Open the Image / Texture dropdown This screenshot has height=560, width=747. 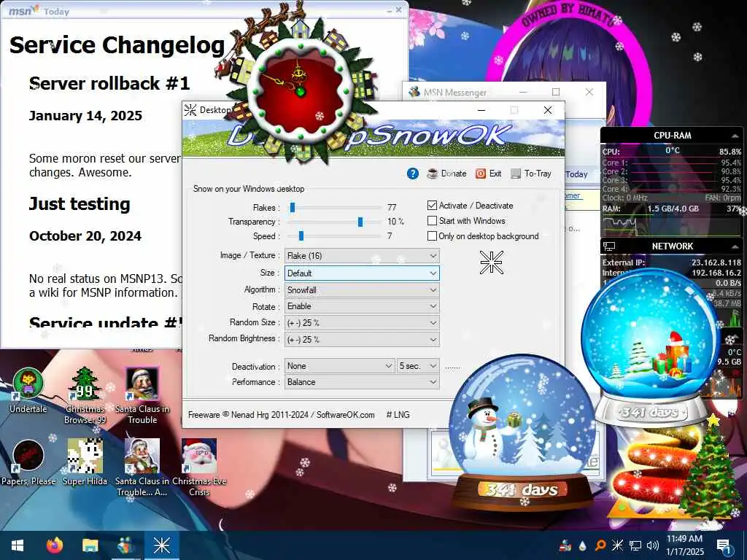[x=362, y=256]
